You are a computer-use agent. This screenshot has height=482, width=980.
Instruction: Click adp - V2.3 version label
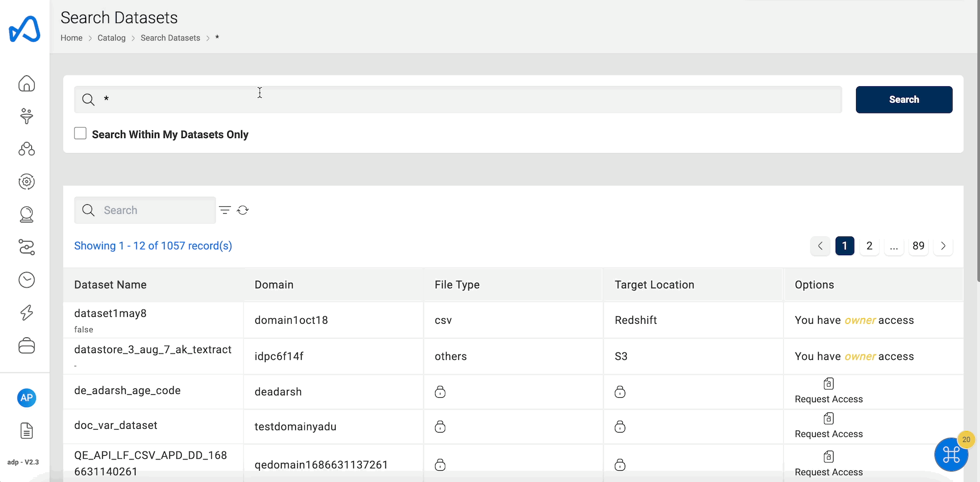[23, 462]
